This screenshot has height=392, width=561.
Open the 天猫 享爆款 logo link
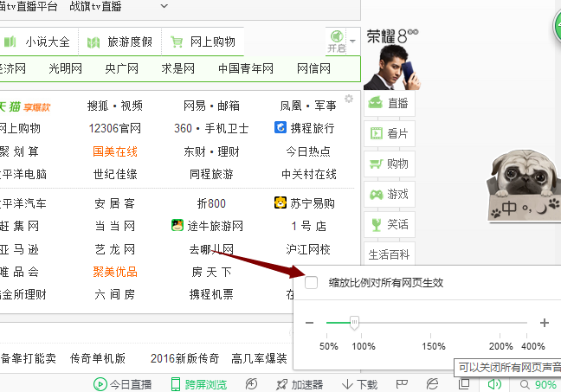click(x=25, y=106)
